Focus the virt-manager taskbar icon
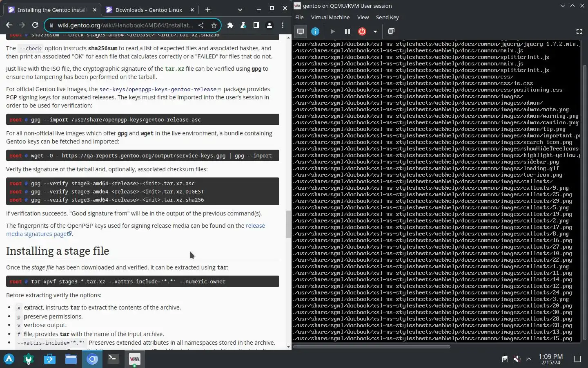This screenshot has width=588, height=368. 134,359
